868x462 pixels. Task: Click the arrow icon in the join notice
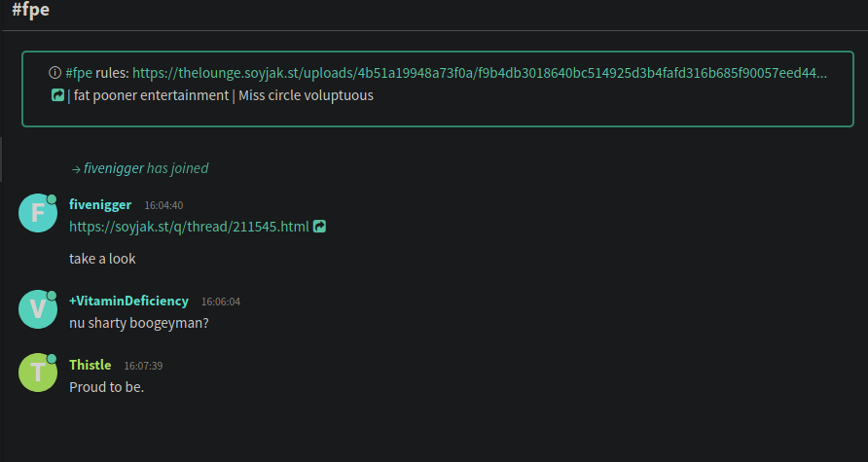pyautogui.click(x=75, y=168)
